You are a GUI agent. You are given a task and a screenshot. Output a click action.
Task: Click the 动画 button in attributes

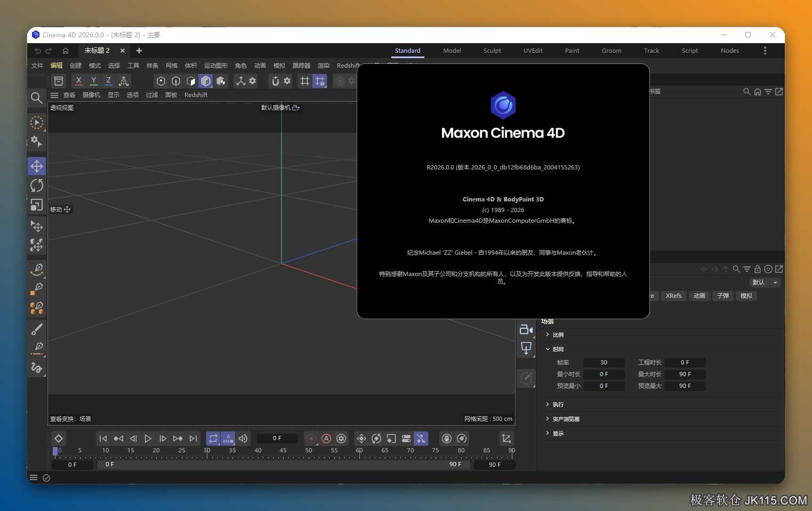click(x=700, y=296)
